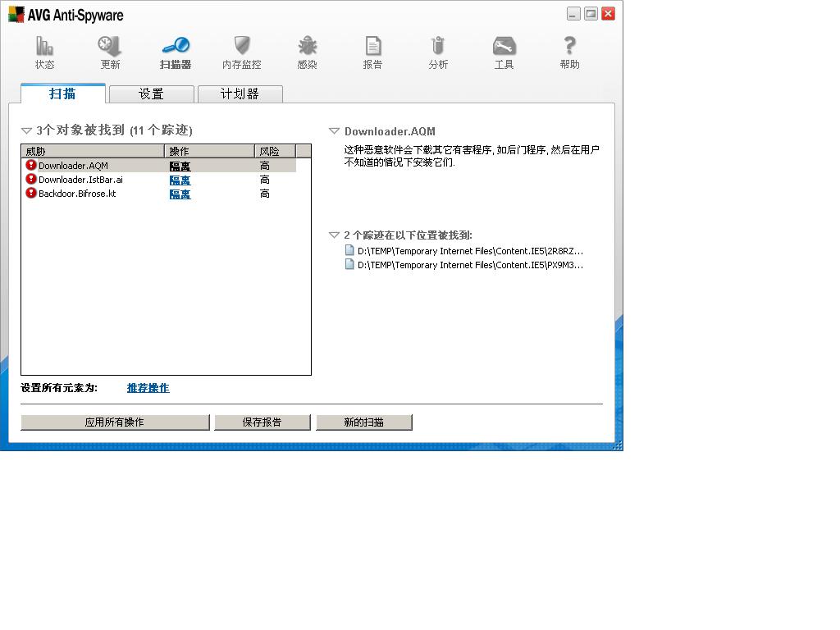Screen dimensions: 840x630
Task: Click the 推荐操作 link
Action: click(x=148, y=388)
